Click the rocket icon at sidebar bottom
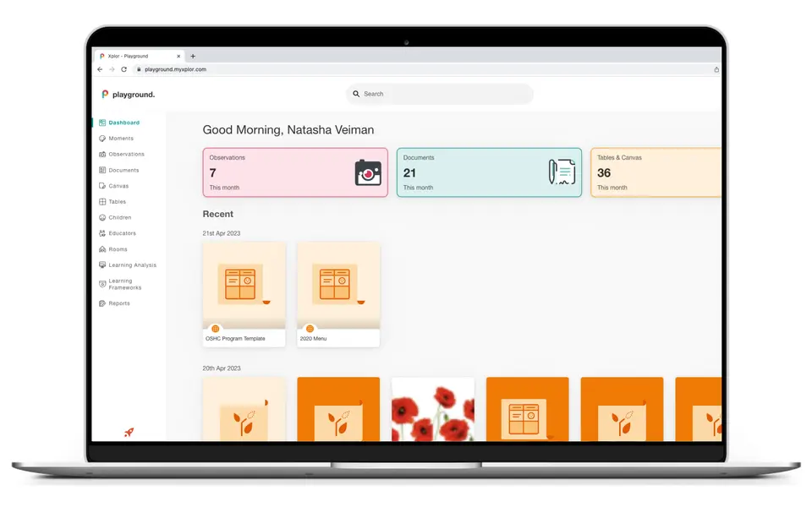 tap(129, 432)
